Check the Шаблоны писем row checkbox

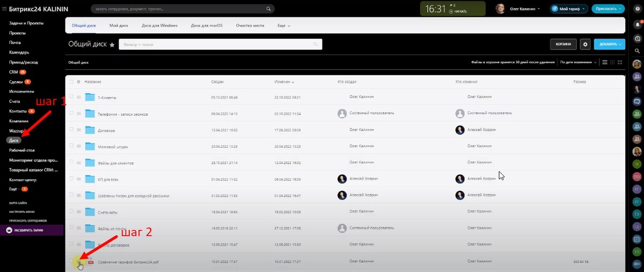pos(71,195)
